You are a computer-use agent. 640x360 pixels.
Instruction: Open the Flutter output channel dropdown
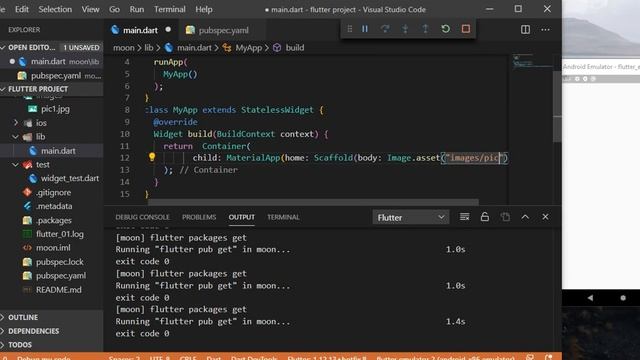pos(411,218)
